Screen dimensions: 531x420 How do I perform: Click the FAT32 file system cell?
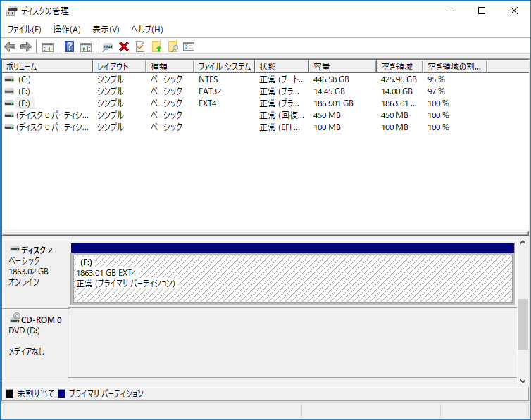pos(210,91)
